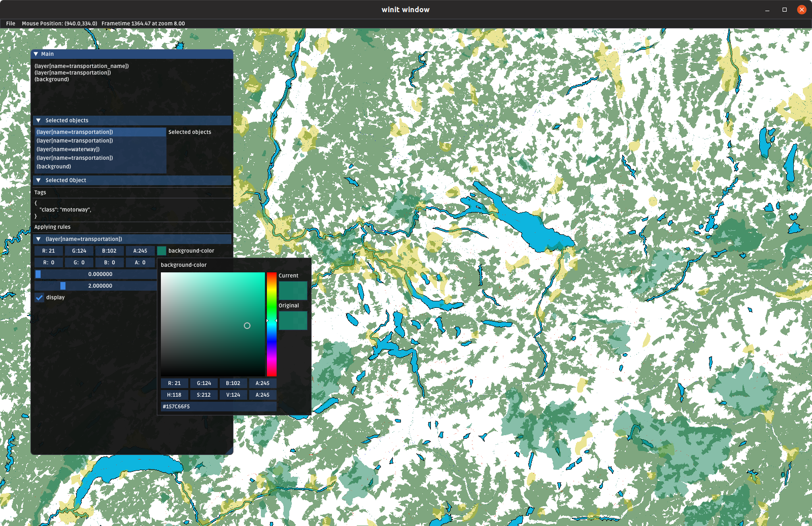Click the H:118 hue field in popup
The height and width of the screenshot is (526, 812).
pyautogui.click(x=175, y=395)
